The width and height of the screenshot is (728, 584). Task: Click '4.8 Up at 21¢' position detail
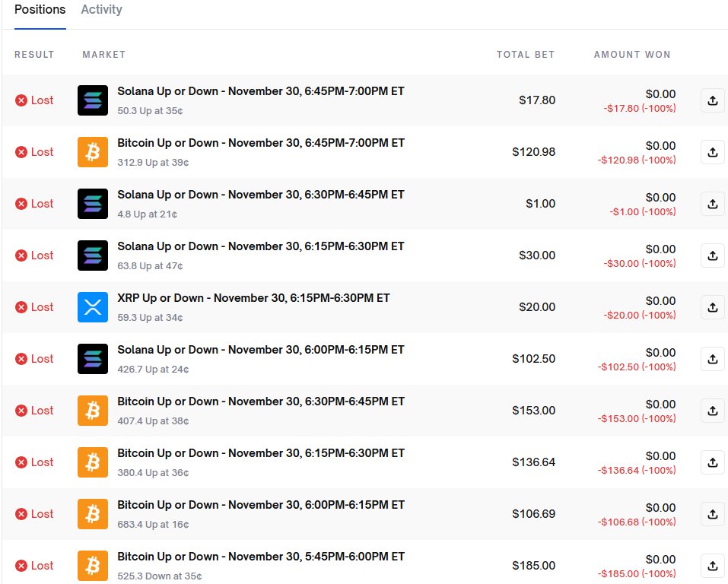[x=147, y=214]
